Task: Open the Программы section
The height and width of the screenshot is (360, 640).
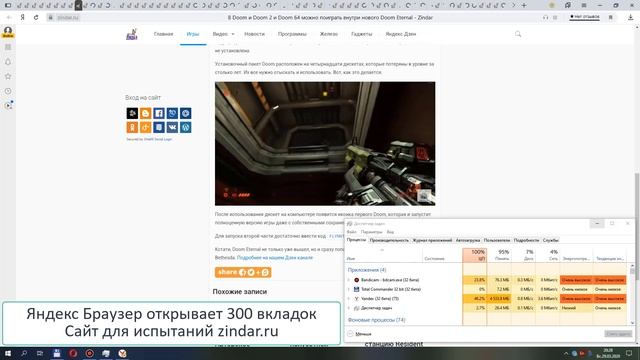Action: [x=292, y=34]
